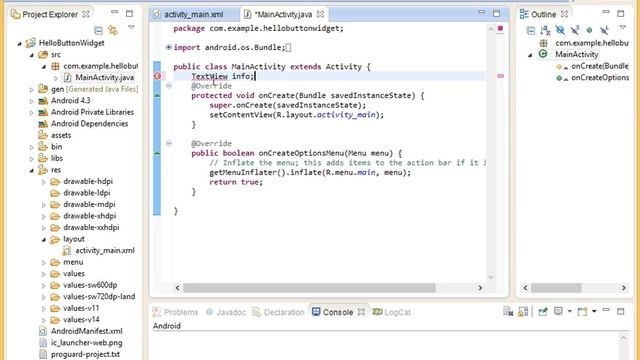The width and height of the screenshot is (640, 360).
Task: Click override marker beside onCreate method
Action: [x=157, y=95]
